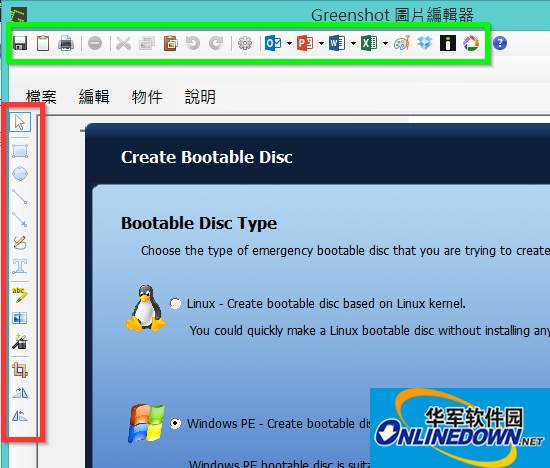Click the Delete (minus circle) icon
Viewport: 550px width, 468px height.
click(x=95, y=43)
